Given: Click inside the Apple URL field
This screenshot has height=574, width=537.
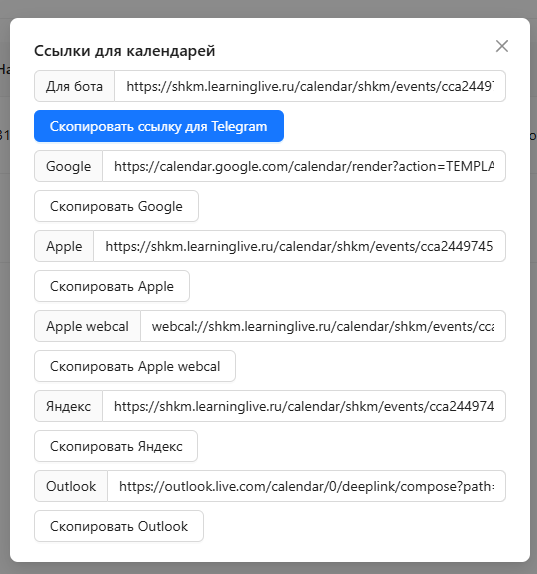Looking at the screenshot, I should (299, 246).
